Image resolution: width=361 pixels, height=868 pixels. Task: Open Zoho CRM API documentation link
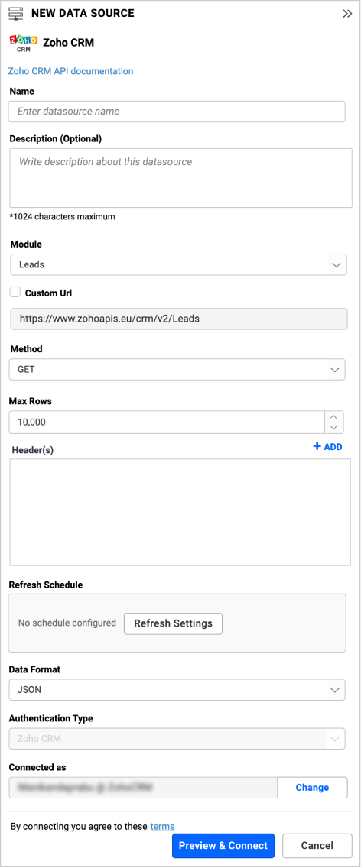click(70, 71)
